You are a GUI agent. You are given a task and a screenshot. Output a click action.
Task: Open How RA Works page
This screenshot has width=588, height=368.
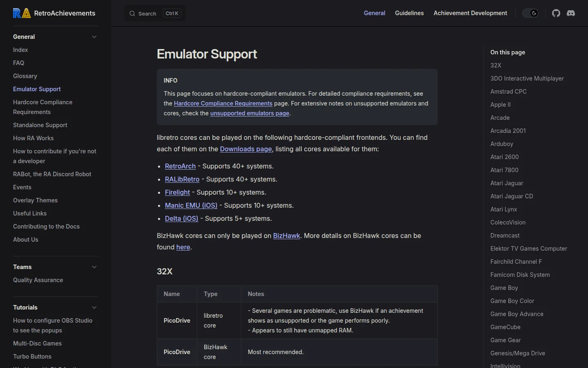[33, 138]
